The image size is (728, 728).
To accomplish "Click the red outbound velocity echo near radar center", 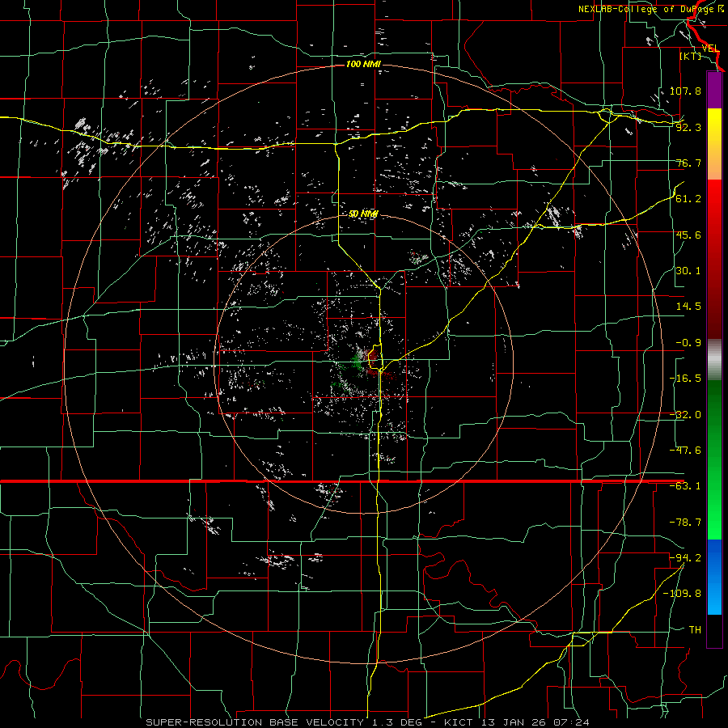I will point(372,357).
